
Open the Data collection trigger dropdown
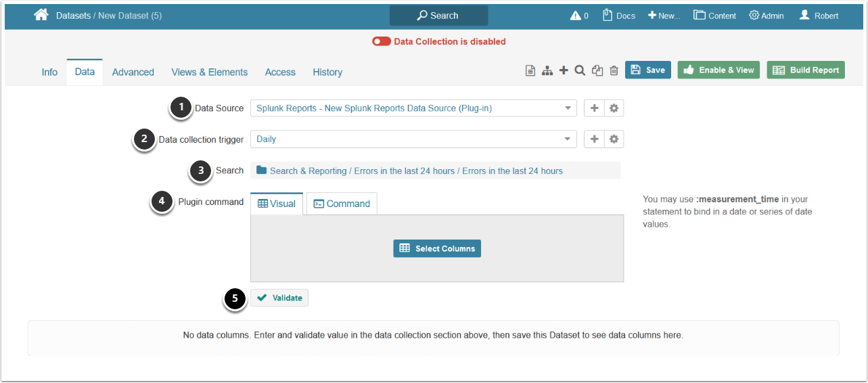(x=413, y=139)
